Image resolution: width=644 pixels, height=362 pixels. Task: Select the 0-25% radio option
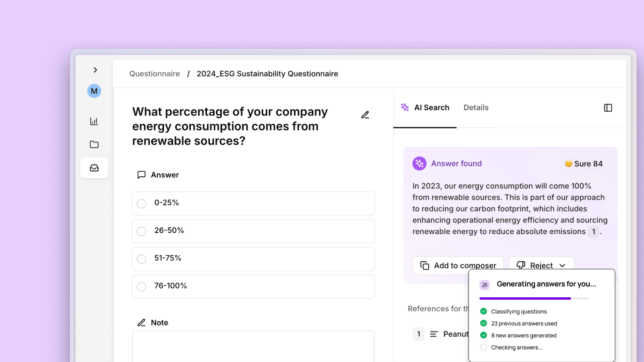(142, 203)
